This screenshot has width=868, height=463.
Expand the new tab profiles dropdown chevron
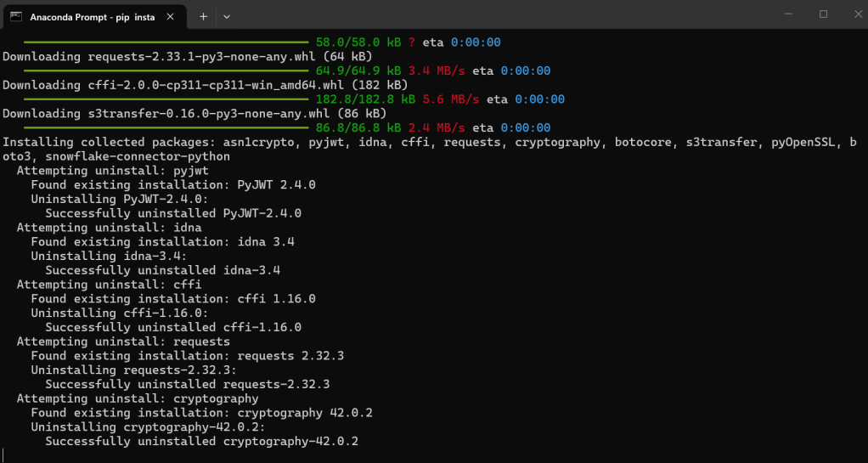[x=227, y=16]
